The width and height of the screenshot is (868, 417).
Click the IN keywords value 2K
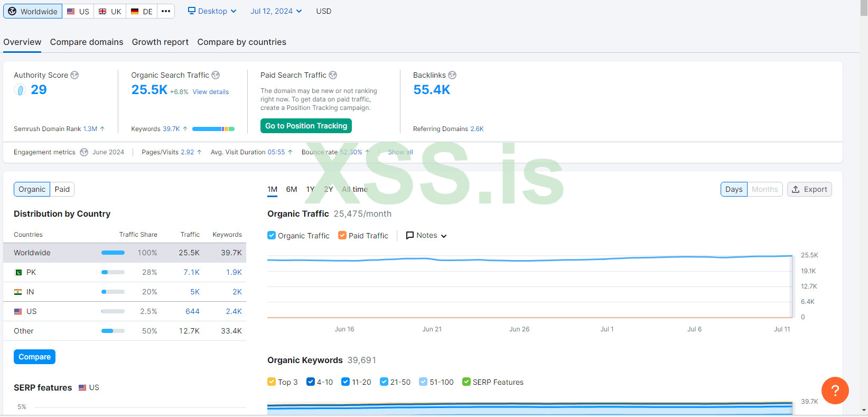(x=237, y=292)
